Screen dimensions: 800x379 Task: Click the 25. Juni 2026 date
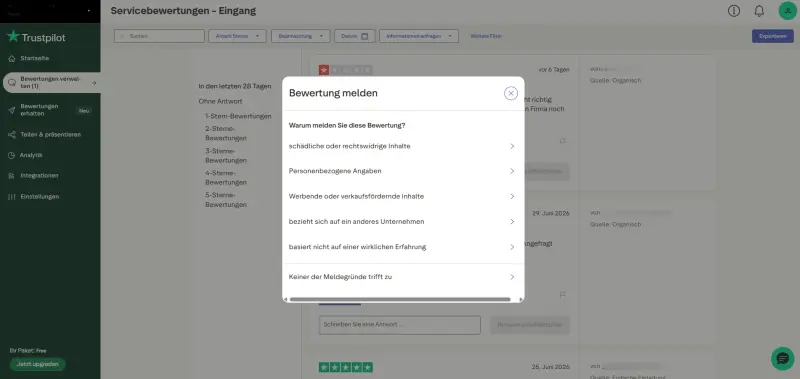(x=551, y=367)
